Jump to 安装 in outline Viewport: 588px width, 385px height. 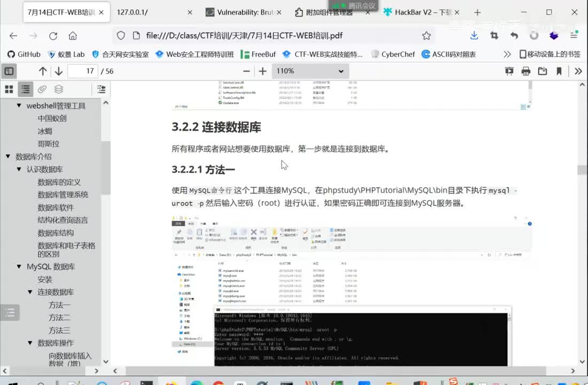click(44, 280)
